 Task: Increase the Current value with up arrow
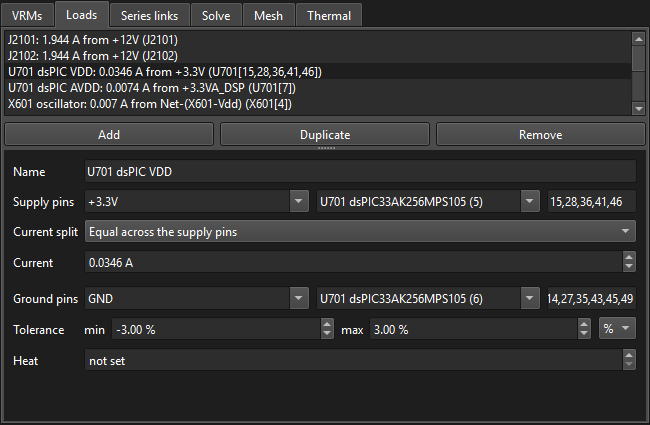[629, 257]
